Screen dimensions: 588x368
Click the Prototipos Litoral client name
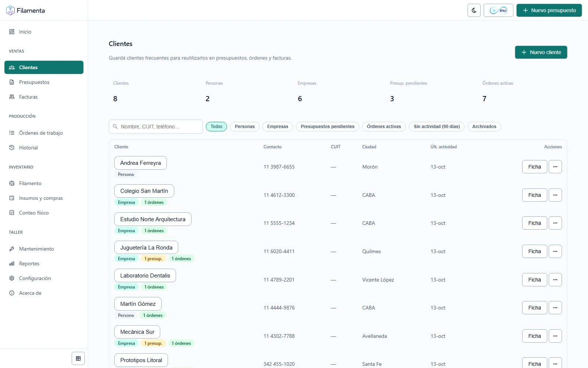tap(141, 360)
